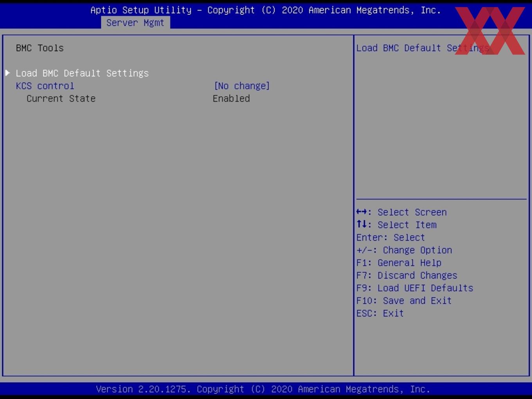Click the F10: Save and Exit hint
Image resolution: width=532 pixels, height=399 pixels.
click(x=404, y=300)
